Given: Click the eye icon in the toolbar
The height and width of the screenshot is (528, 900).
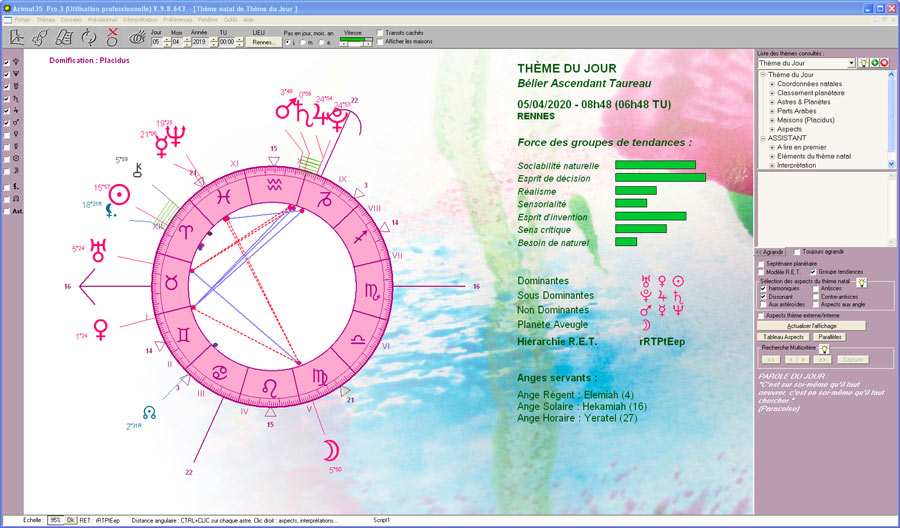Looking at the screenshot, I should 137,37.
